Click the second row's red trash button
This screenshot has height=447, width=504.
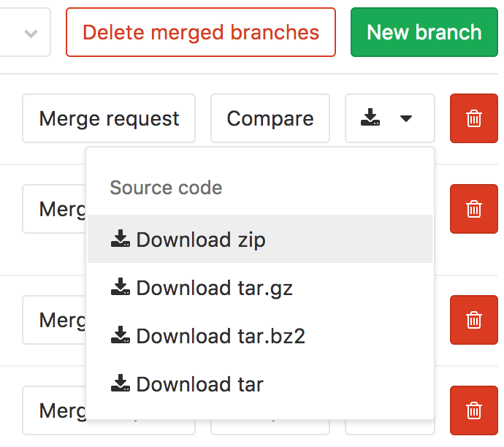point(474,209)
